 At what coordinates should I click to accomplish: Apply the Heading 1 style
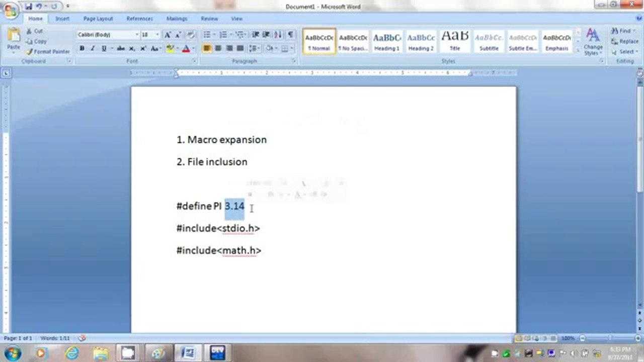click(386, 41)
